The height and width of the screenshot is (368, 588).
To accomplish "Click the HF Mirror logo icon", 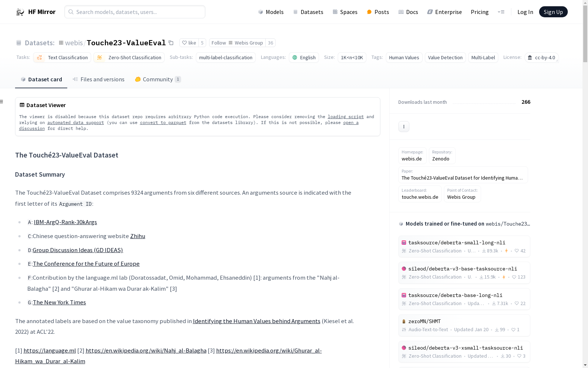I will (x=20, y=12).
